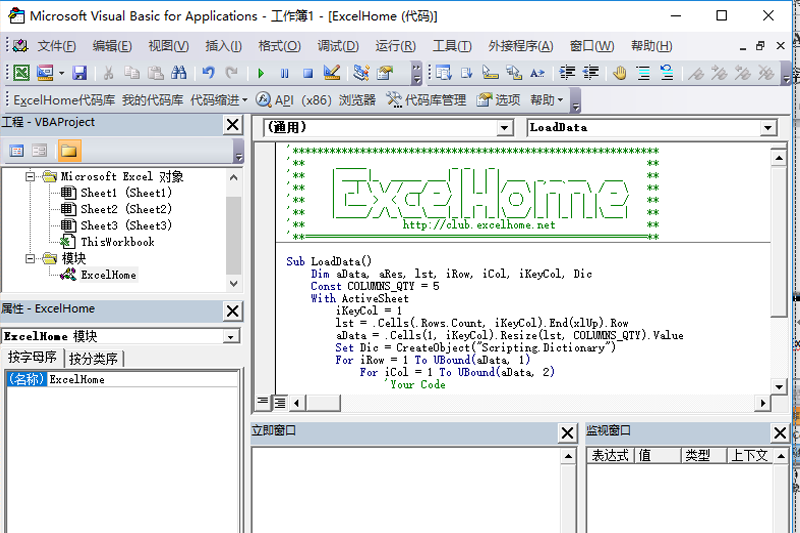Close the 立即窗口 panel
800x533 pixels.
point(567,433)
